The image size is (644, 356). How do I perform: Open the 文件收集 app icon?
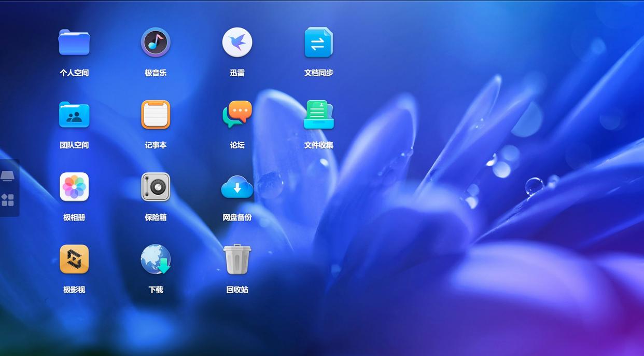(318, 115)
